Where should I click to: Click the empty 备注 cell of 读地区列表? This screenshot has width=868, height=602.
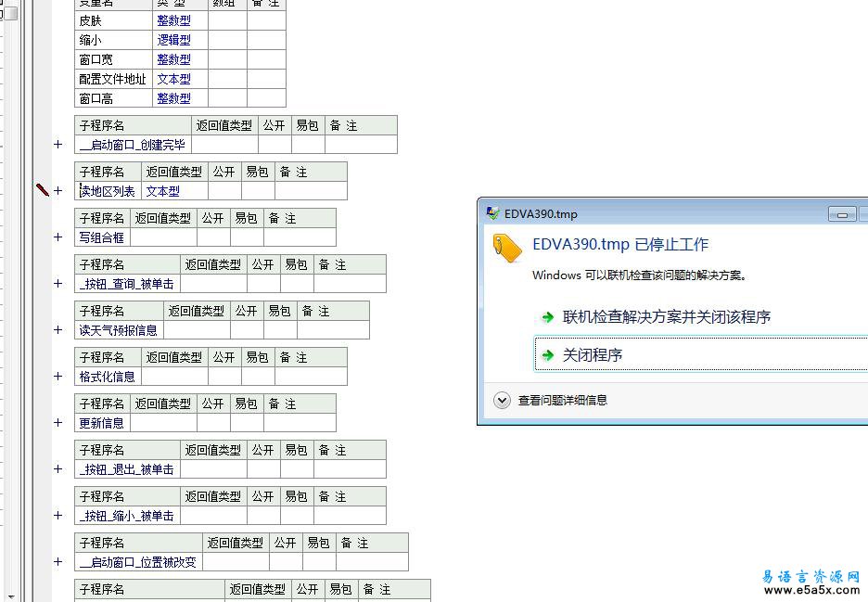point(311,191)
